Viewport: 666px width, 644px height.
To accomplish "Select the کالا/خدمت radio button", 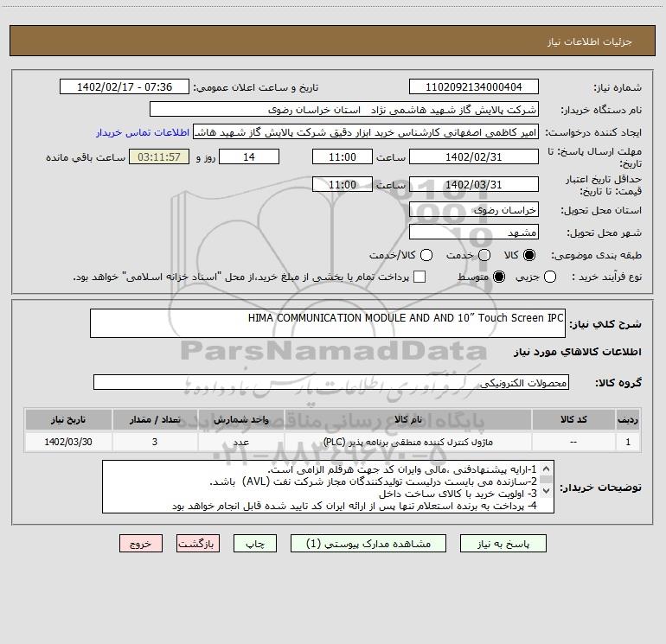I will [426, 255].
